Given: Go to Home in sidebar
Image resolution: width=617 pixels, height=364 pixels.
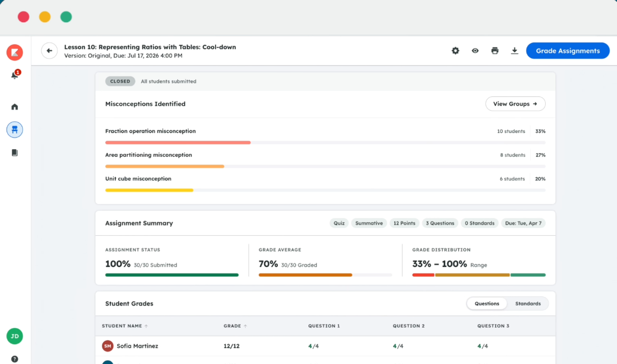Looking at the screenshot, I should click(x=14, y=107).
